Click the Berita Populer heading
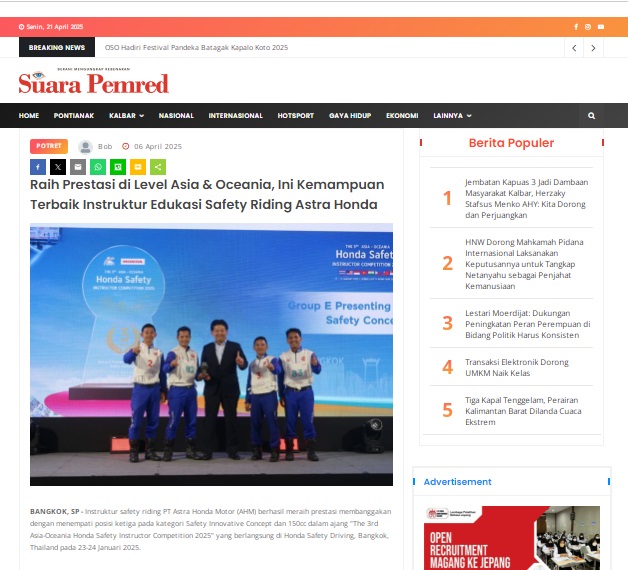The image size is (628, 570). click(x=511, y=143)
